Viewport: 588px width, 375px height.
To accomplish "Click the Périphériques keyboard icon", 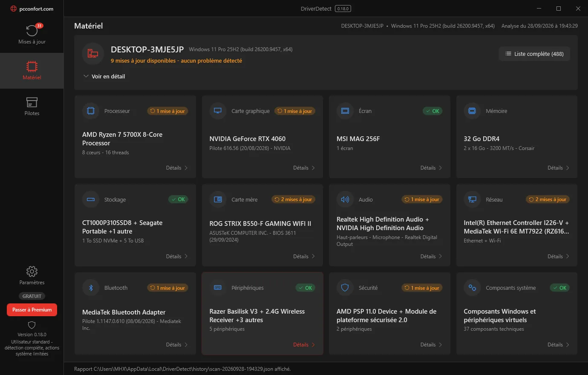I will pyautogui.click(x=218, y=288).
